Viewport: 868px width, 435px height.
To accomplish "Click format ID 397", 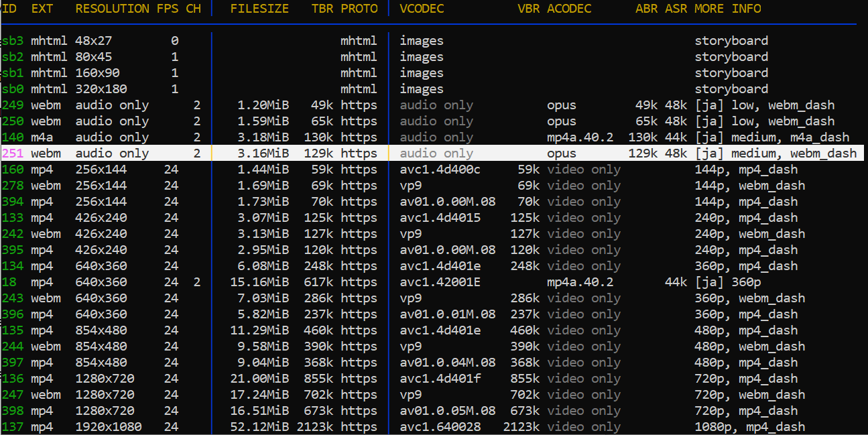I will [x=13, y=363].
